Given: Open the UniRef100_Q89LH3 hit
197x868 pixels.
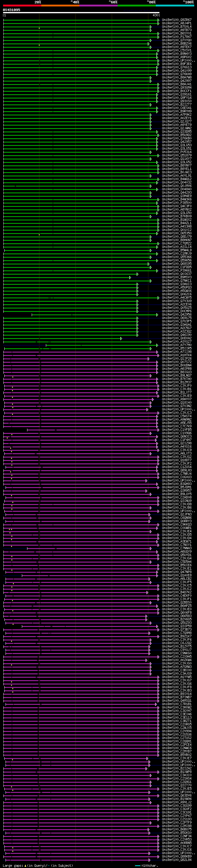Looking at the screenshot, I should pos(177,470).
